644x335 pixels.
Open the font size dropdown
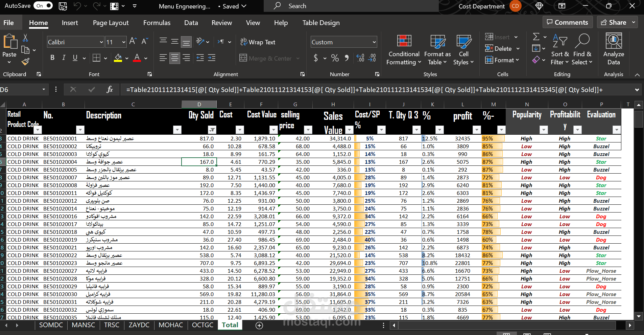coord(124,42)
